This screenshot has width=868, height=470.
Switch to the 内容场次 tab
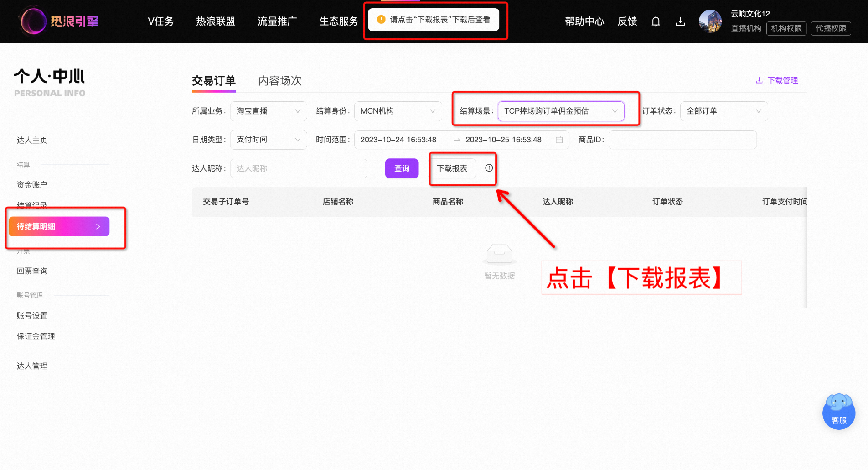pos(280,81)
